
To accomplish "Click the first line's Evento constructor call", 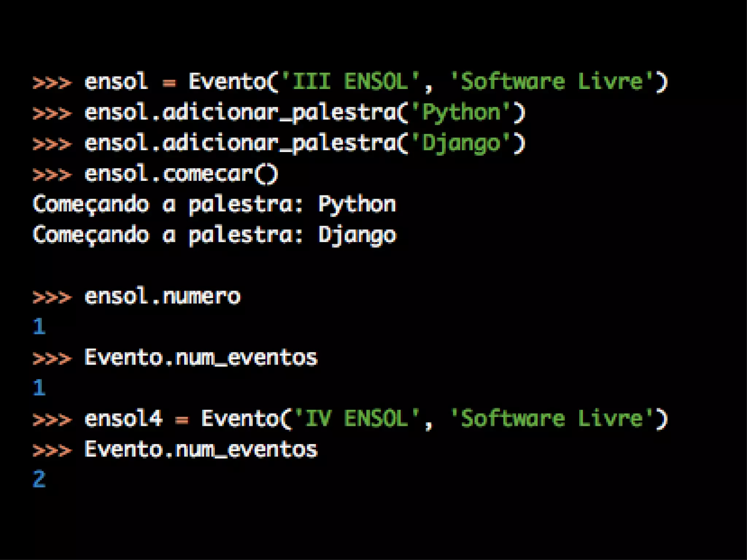I will coord(228,81).
